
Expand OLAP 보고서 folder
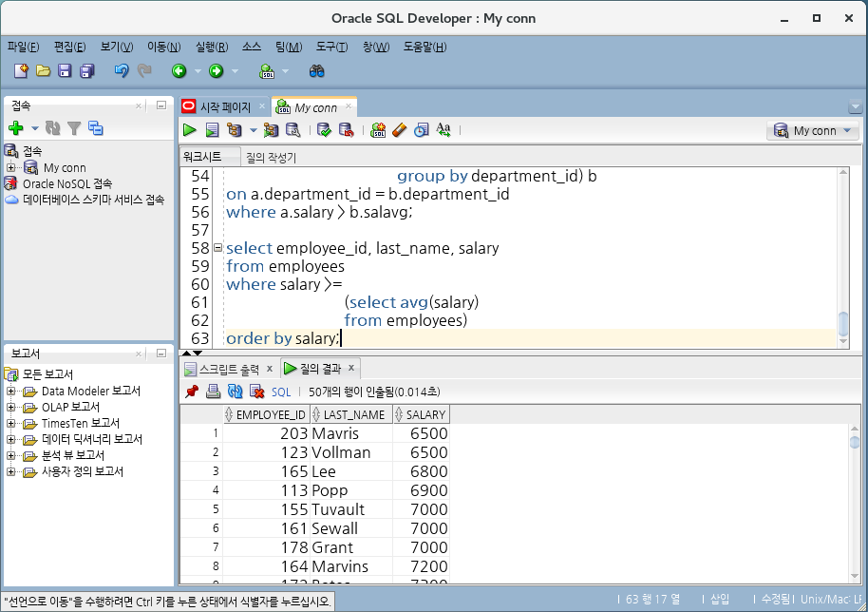(x=10, y=407)
